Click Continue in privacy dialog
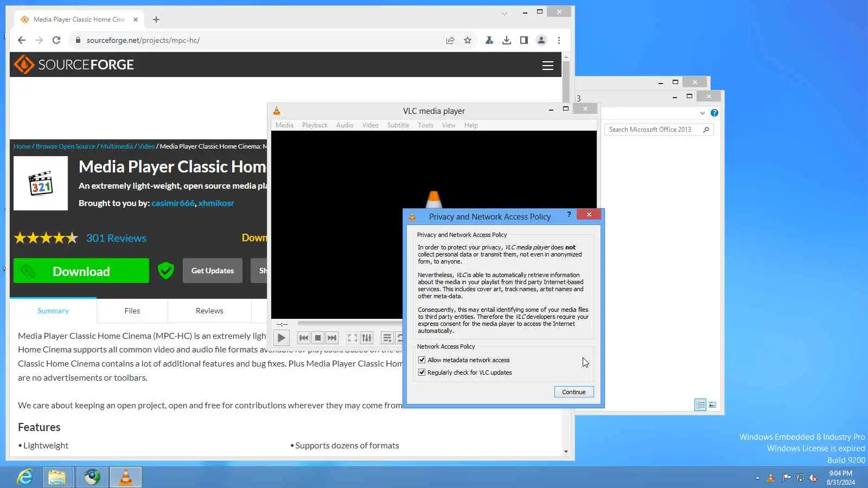 coord(574,392)
